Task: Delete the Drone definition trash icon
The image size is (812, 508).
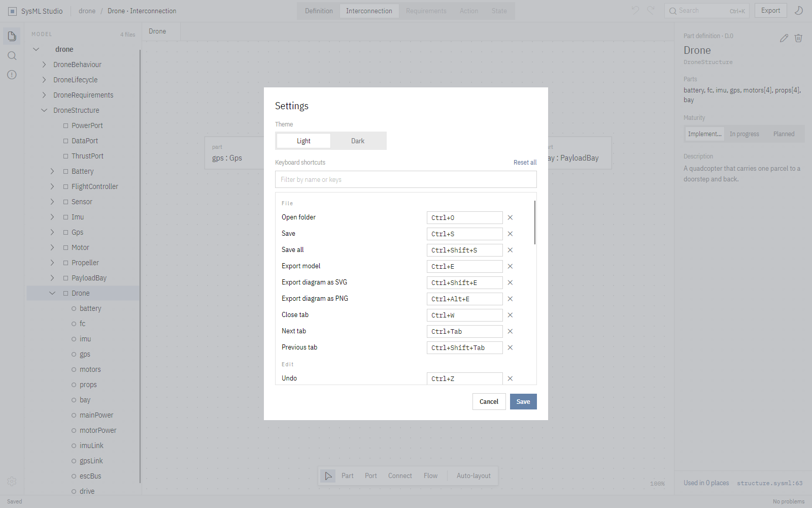Action: tap(798, 38)
